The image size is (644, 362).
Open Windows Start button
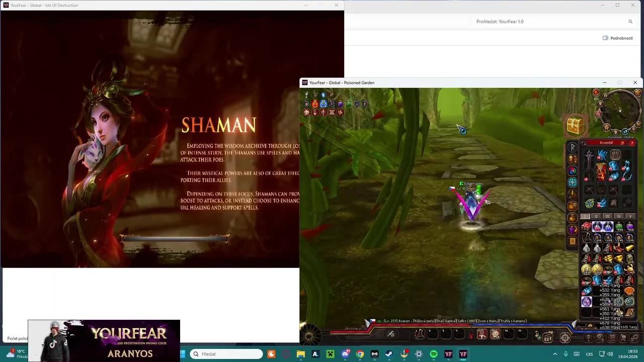coord(183,354)
